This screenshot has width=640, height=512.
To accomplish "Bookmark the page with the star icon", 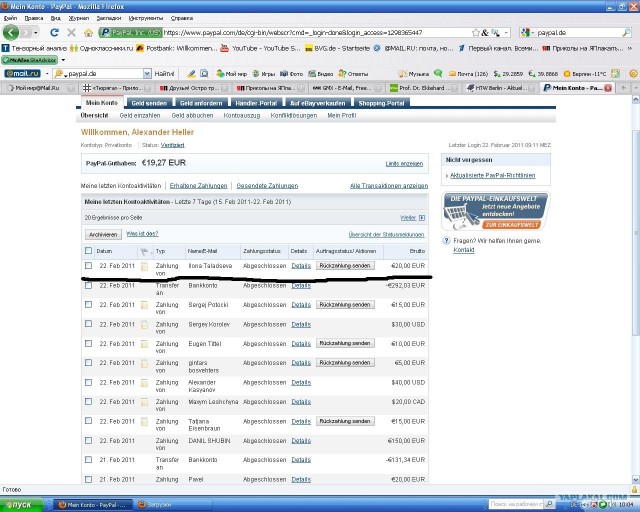I will coord(476,33).
